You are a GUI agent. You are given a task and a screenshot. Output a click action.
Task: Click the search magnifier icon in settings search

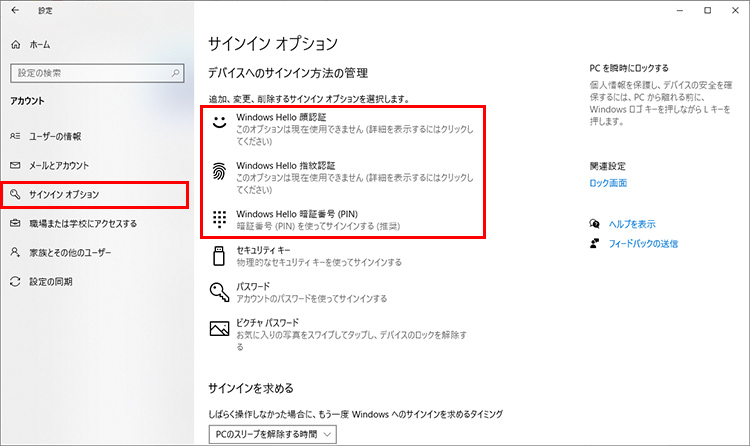coord(176,73)
